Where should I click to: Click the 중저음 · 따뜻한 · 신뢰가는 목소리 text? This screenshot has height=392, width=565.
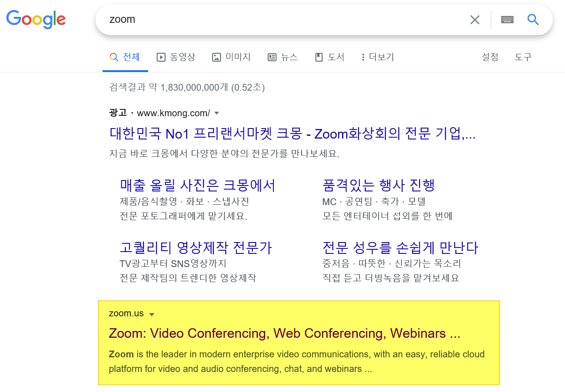(x=392, y=263)
